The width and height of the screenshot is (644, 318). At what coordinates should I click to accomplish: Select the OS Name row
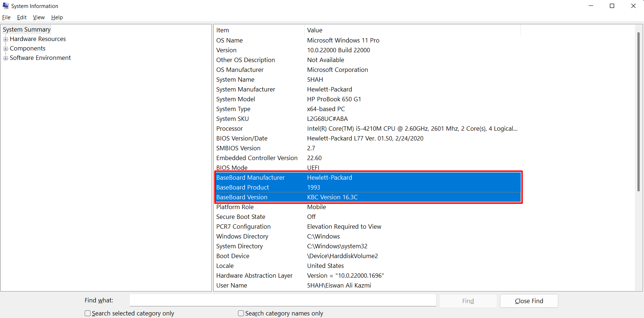click(x=368, y=40)
